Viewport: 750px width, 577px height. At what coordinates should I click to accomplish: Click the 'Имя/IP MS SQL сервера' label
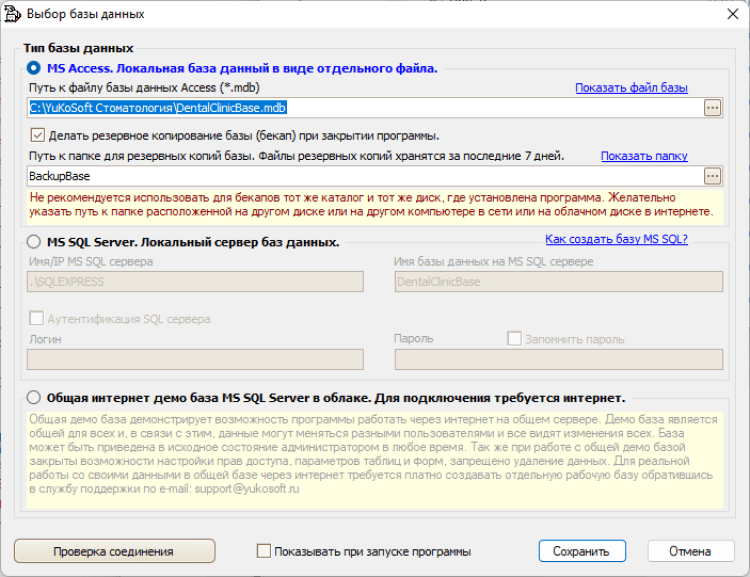(91, 262)
